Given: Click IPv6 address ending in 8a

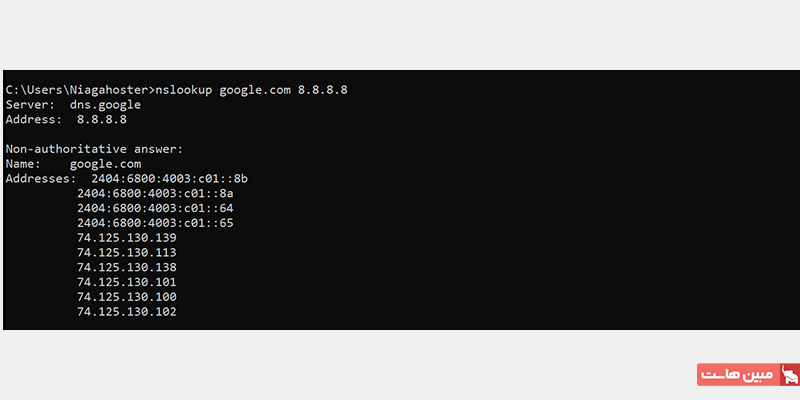Looking at the screenshot, I should [155, 194].
